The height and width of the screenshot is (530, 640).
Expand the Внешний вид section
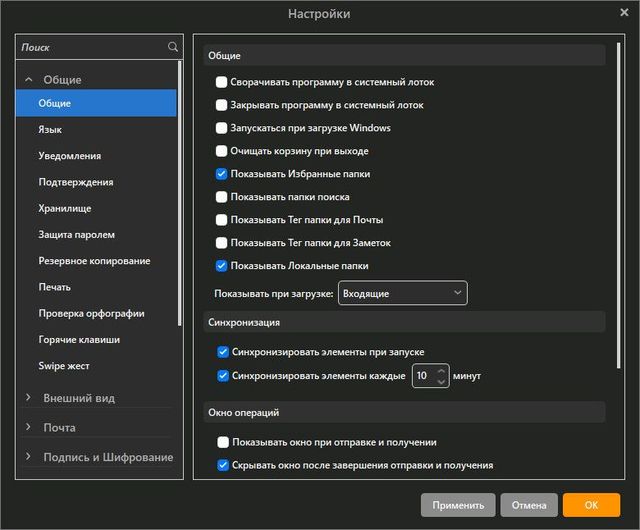pos(28,398)
